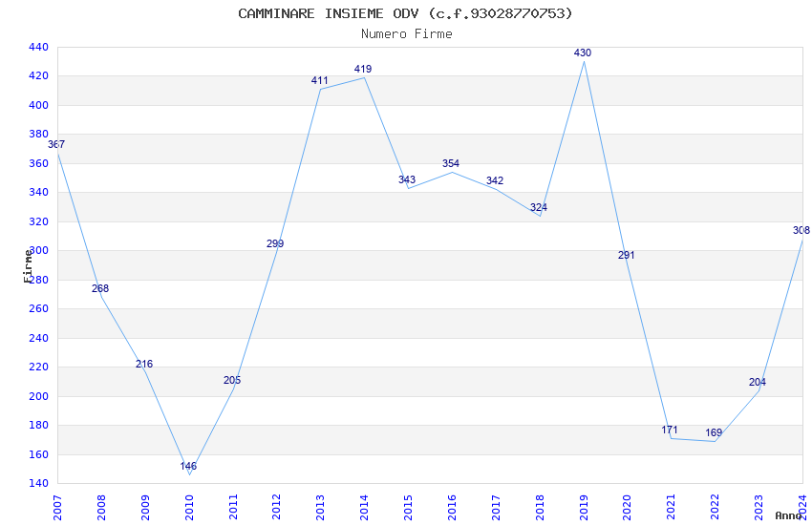This screenshot has height=525, width=812.
Task: Select data label 342 for 2017
Action: 495,180
